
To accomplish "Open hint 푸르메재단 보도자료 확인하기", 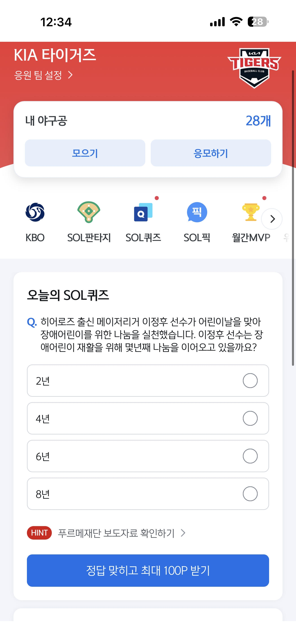I will click(122, 533).
